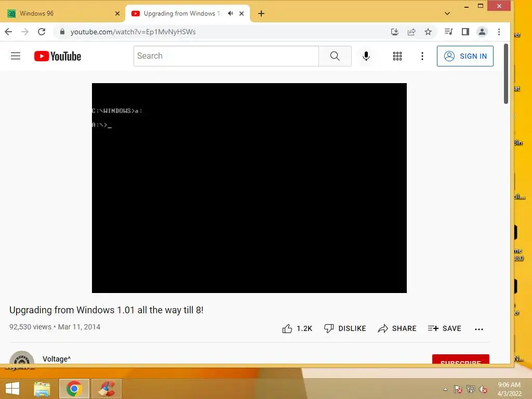Viewport: 532px width, 399px height.
Task: Close the YouTube video tab
Action: pos(242,14)
